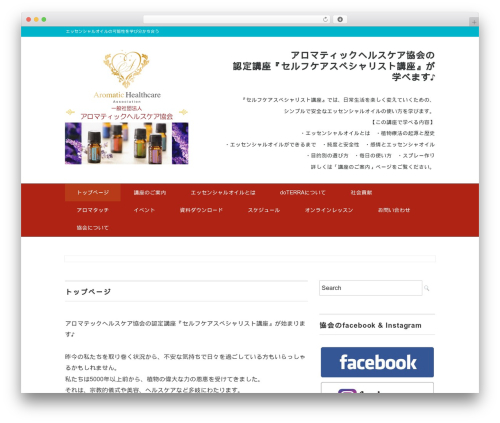Select the 社会貢献 menu item
Image resolution: width=500 pixels, height=423 pixels.
pos(361,192)
